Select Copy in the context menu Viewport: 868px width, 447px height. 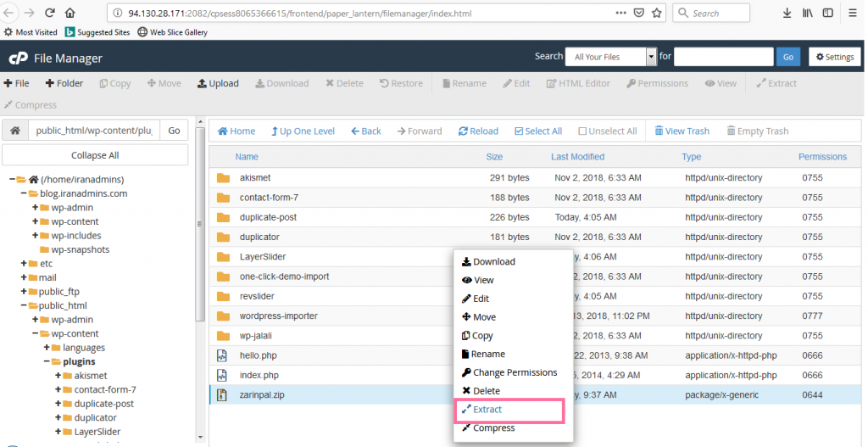(x=476, y=335)
